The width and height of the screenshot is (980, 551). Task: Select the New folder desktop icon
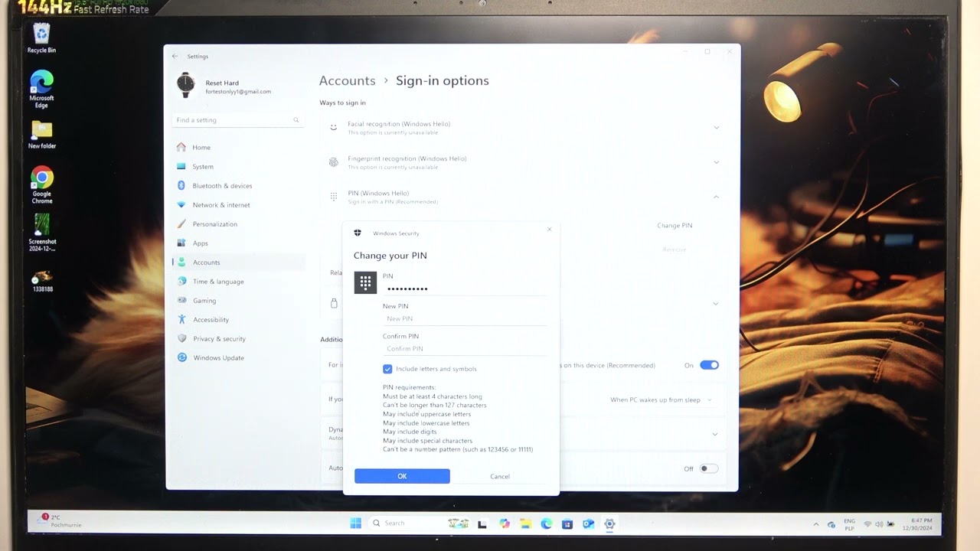[x=41, y=135]
